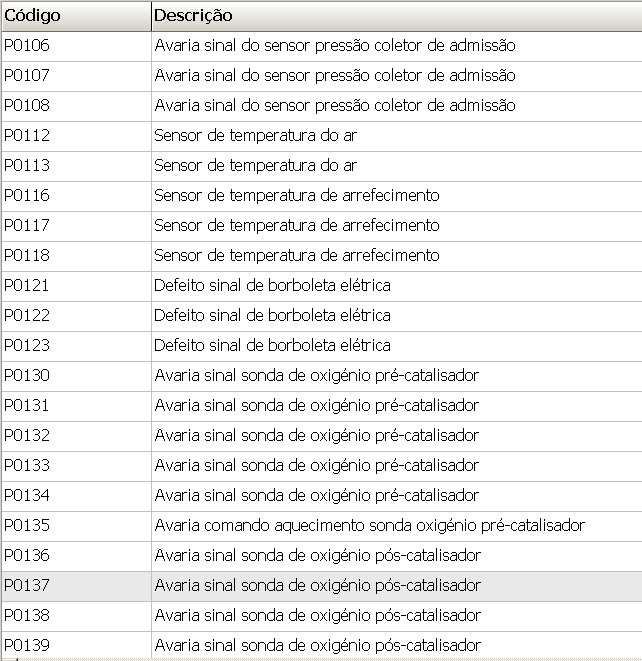
Task: Click the Descrição column header
Action: coord(193,16)
